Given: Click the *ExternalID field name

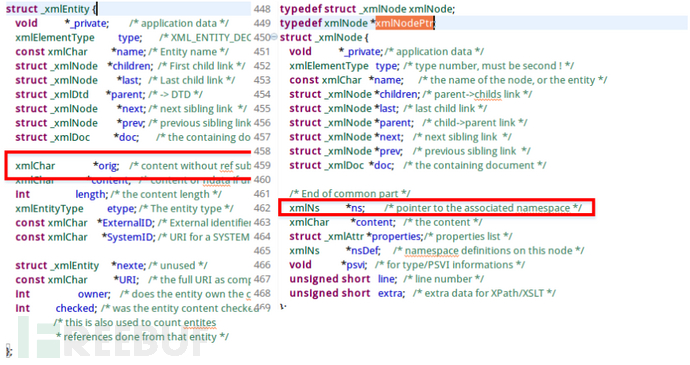Looking at the screenshot, I should point(125,223).
